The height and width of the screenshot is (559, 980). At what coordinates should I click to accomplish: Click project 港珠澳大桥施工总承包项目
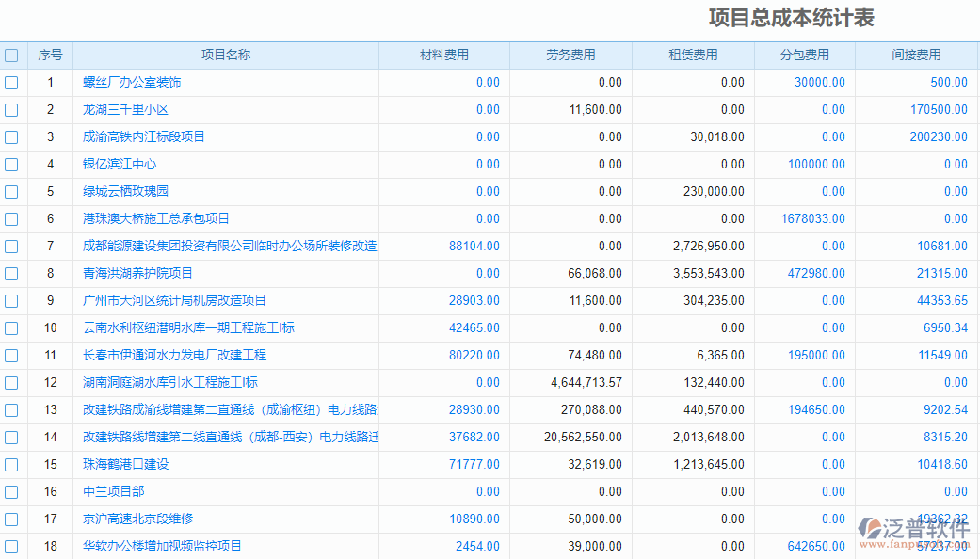coord(156,219)
